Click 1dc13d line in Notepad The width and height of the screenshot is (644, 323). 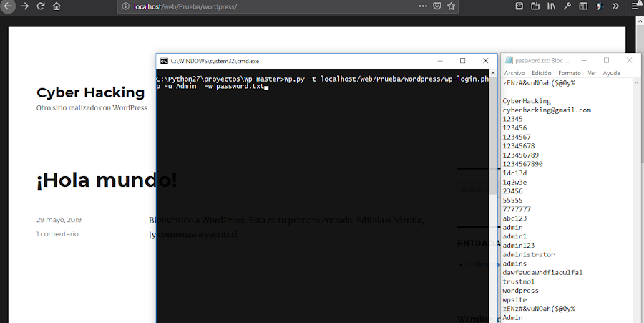pos(514,173)
